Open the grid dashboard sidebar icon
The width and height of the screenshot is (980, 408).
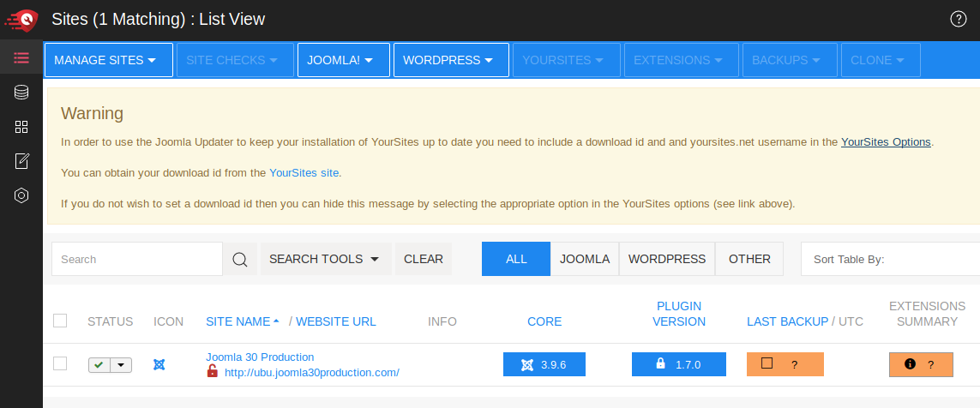pyautogui.click(x=21, y=127)
